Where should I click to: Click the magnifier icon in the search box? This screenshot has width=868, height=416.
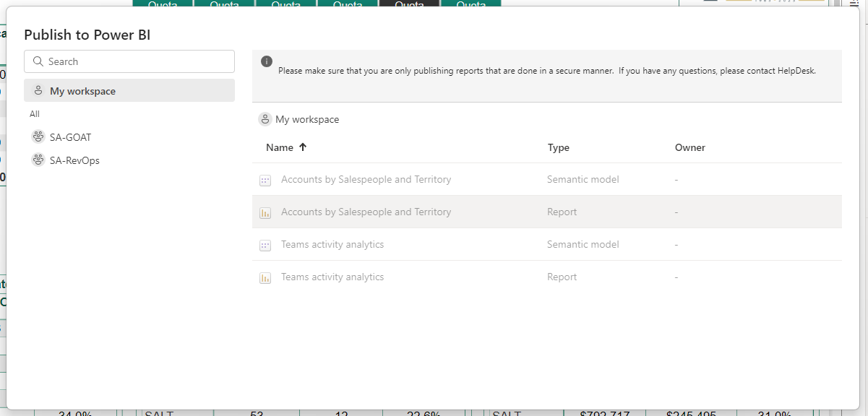tap(38, 61)
